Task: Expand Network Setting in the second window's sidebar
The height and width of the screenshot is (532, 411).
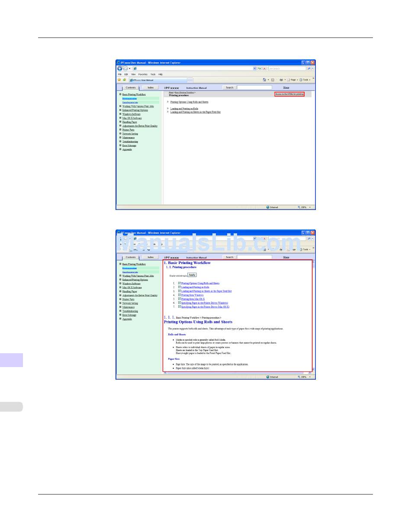Action: (120, 303)
